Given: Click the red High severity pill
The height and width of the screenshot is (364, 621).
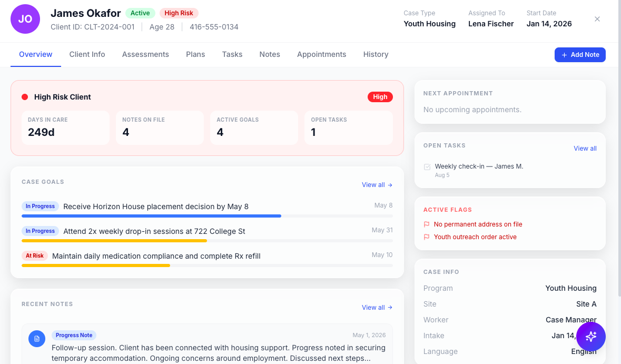Looking at the screenshot, I should 380,97.
